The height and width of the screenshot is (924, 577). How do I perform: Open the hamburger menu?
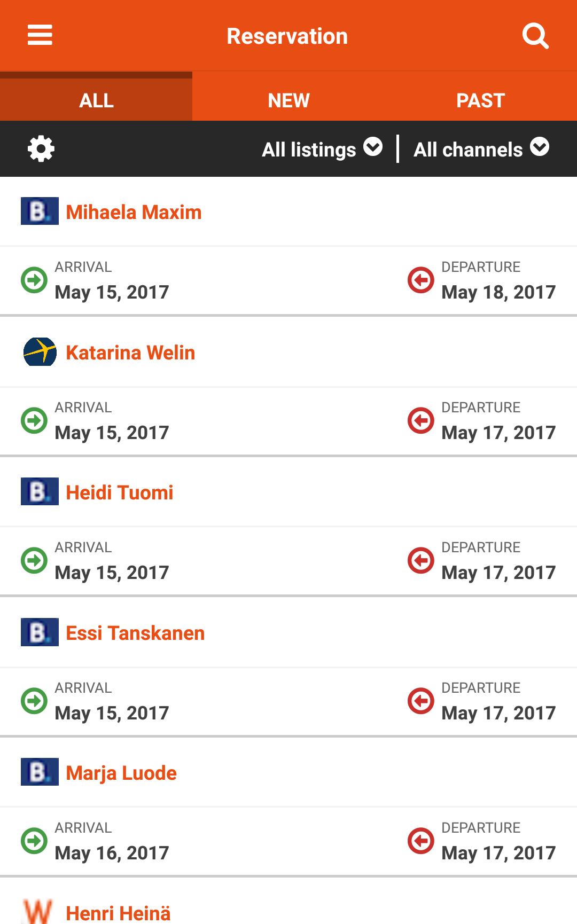coord(40,35)
